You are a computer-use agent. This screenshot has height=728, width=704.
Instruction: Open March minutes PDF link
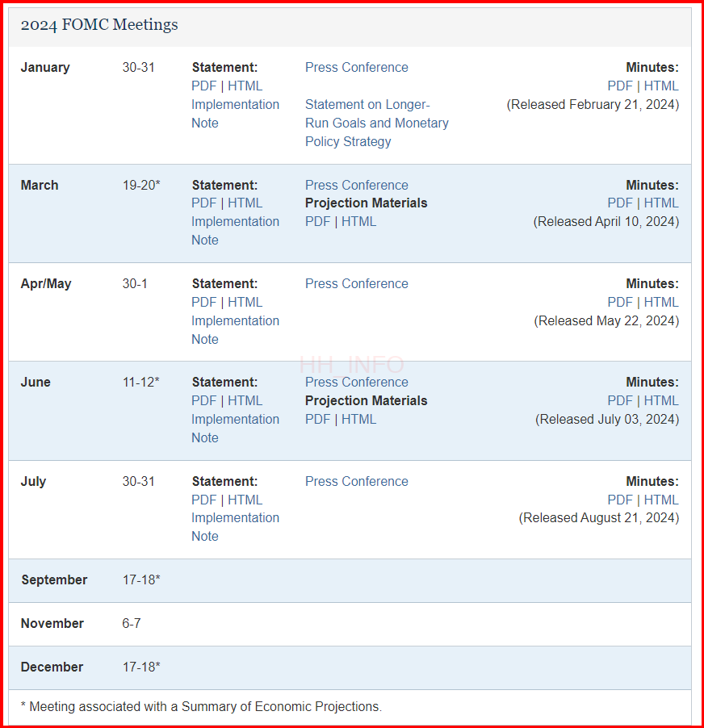click(x=620, y=203)
